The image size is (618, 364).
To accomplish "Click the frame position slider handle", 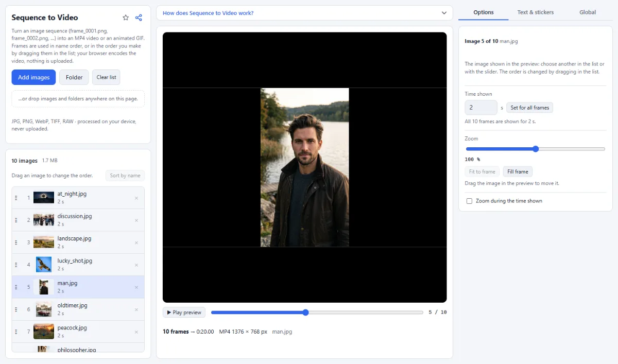I will tap(305, 313).
